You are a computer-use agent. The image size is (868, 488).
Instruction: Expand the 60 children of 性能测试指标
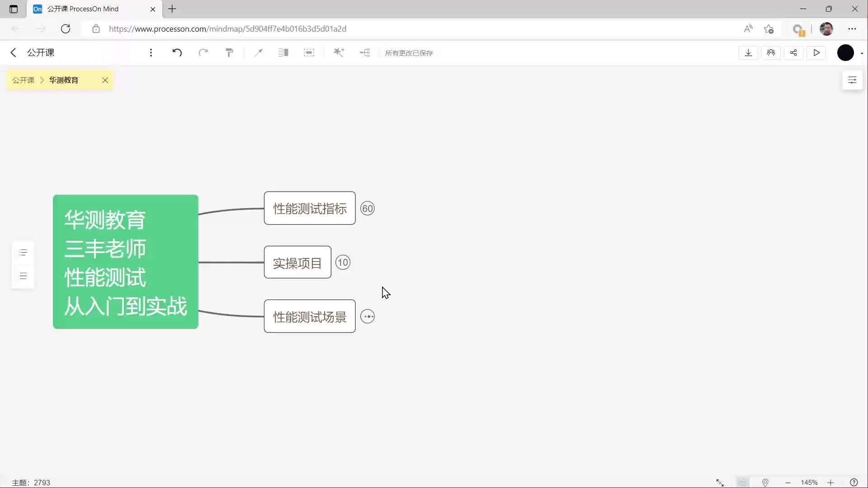click(368, 208)
